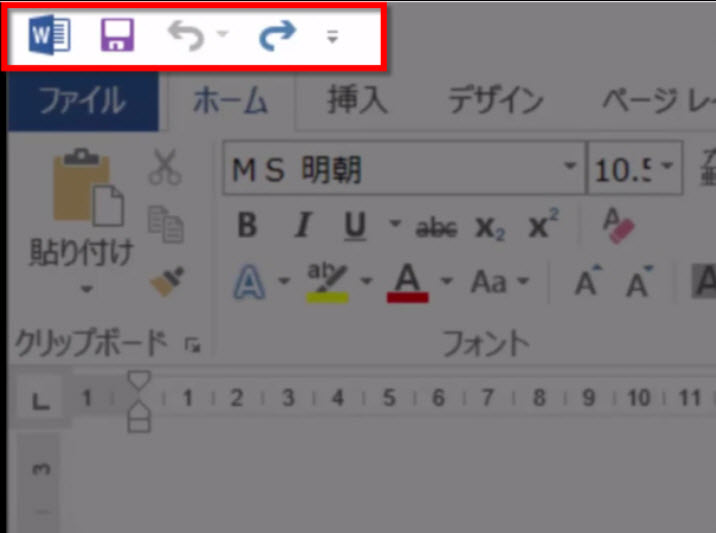Toggle Bold formatting
Screen dimensions: 716x533
(247, 227)
